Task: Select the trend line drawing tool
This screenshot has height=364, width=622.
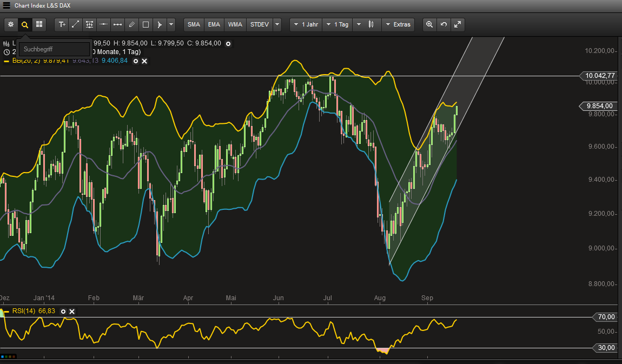Action: 76,24
